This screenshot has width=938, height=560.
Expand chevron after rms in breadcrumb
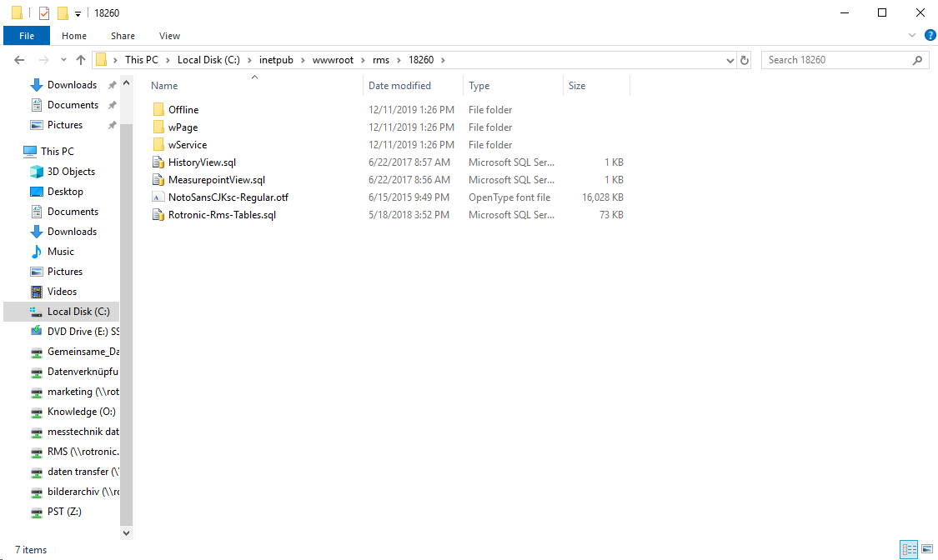399,60
